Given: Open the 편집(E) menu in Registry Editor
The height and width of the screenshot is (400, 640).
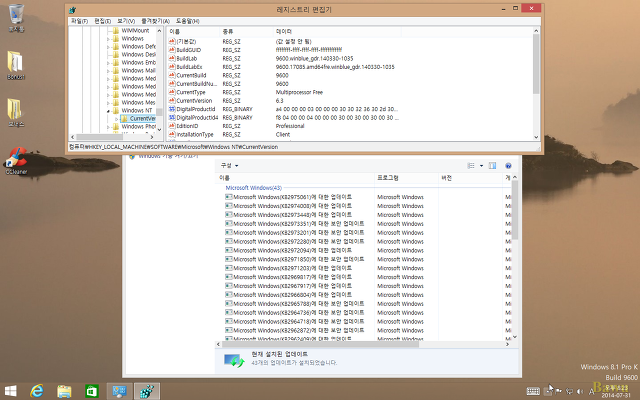Looking at the screenshot, I should tap(102, 21).
